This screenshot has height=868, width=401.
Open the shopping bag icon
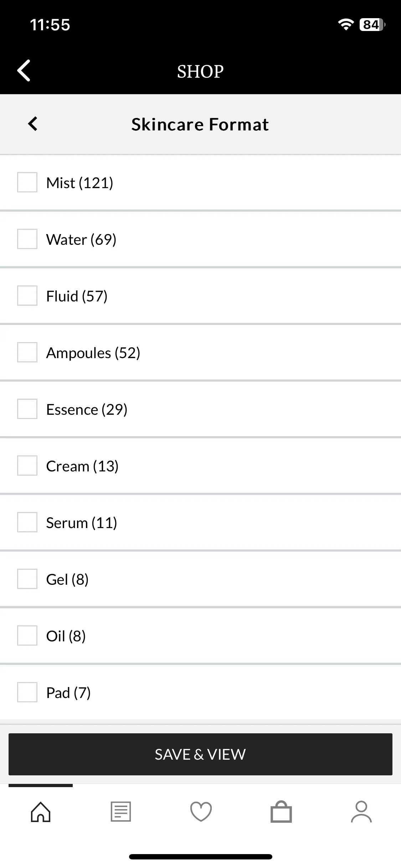tap(281, 812)
